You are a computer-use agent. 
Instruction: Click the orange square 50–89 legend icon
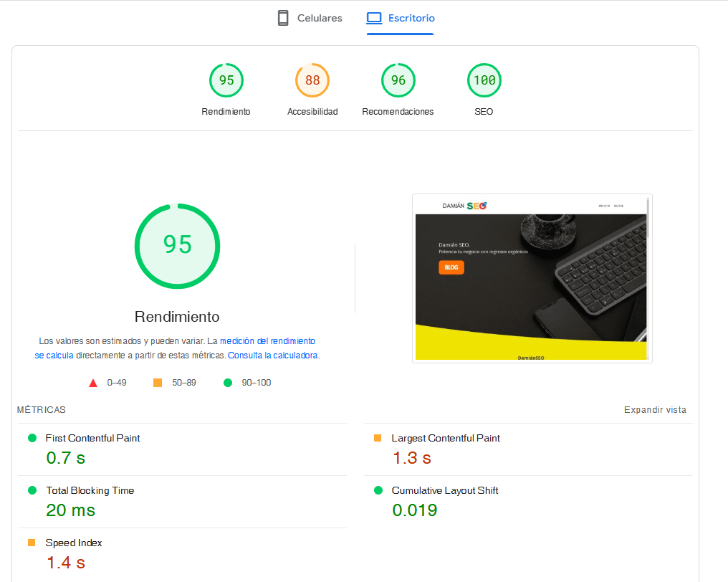pos(158,383)
